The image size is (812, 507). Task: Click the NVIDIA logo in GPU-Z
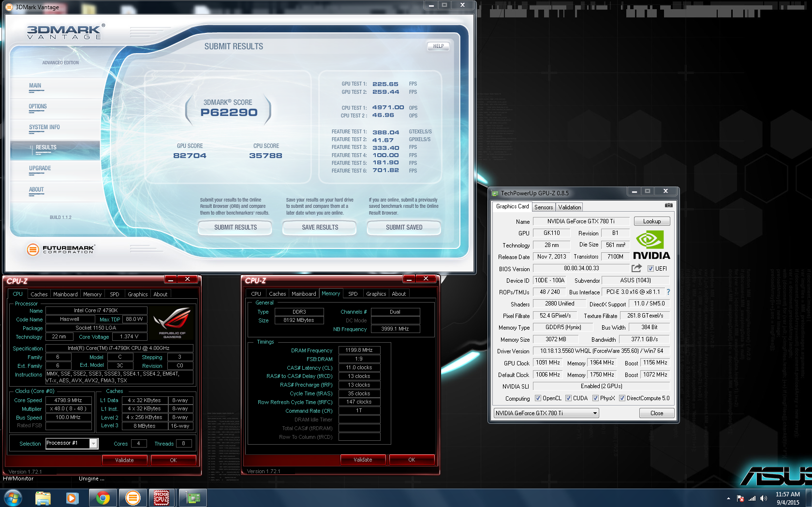click(651, 246)
